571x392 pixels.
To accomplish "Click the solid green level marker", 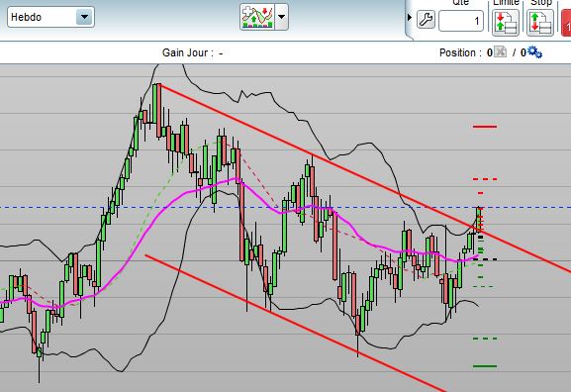I will click(485, 366).
